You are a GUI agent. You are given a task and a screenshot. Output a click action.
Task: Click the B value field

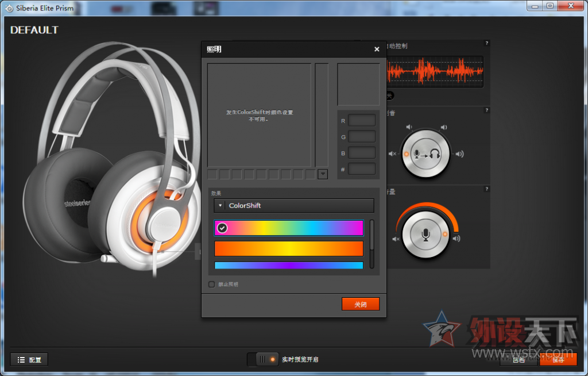tap(362, 153)
